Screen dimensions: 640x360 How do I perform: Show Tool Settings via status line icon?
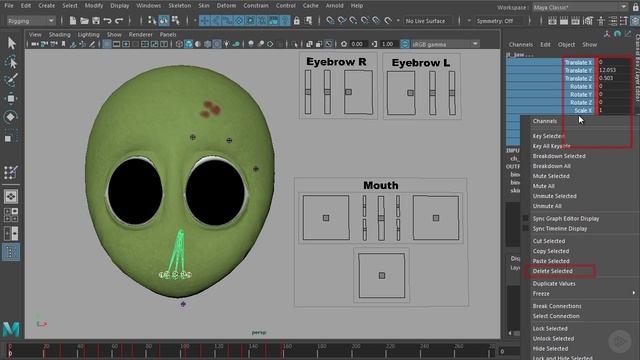pos(624,21)
